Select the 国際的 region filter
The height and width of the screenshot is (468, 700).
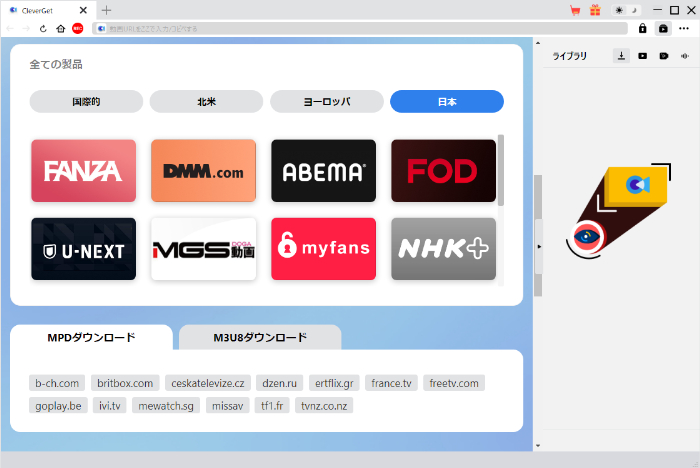pos(86,101)
